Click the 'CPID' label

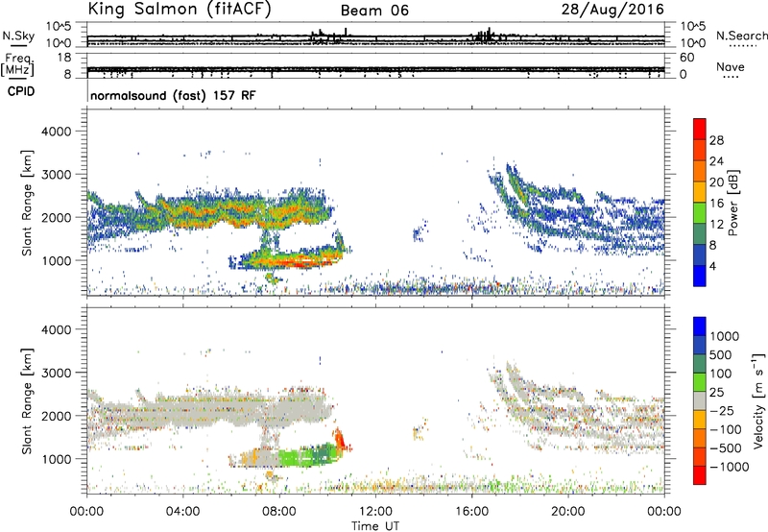coord(21,91)
